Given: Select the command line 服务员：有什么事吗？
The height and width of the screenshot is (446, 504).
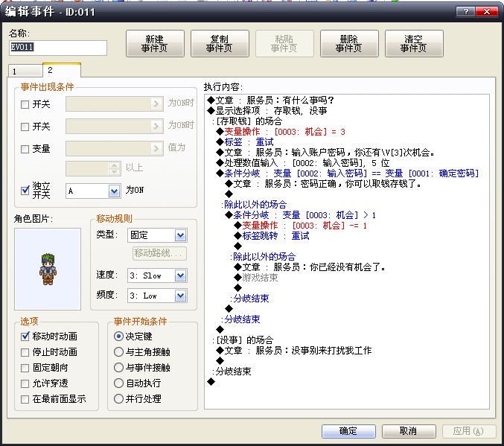Looking at the screenshot, I should click(x=271, y=101).
